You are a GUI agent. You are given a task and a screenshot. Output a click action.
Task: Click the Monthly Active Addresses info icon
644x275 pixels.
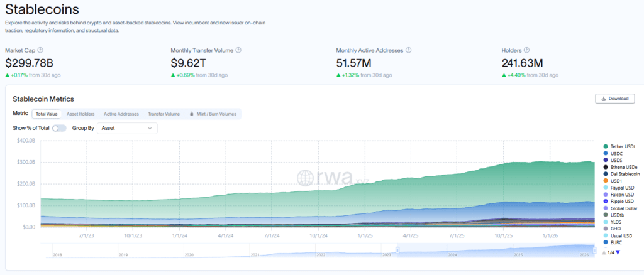pyautogui.click(x=409, y=50)
